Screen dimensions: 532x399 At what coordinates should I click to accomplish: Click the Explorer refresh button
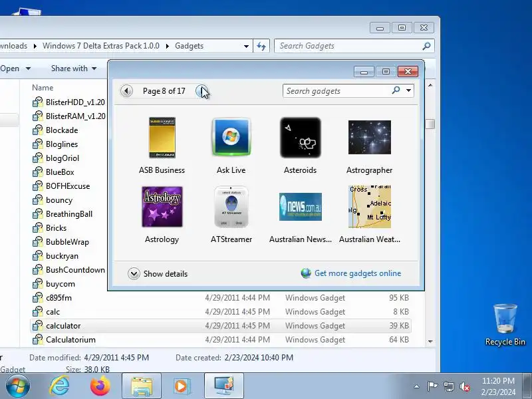(x=261, y=46)
